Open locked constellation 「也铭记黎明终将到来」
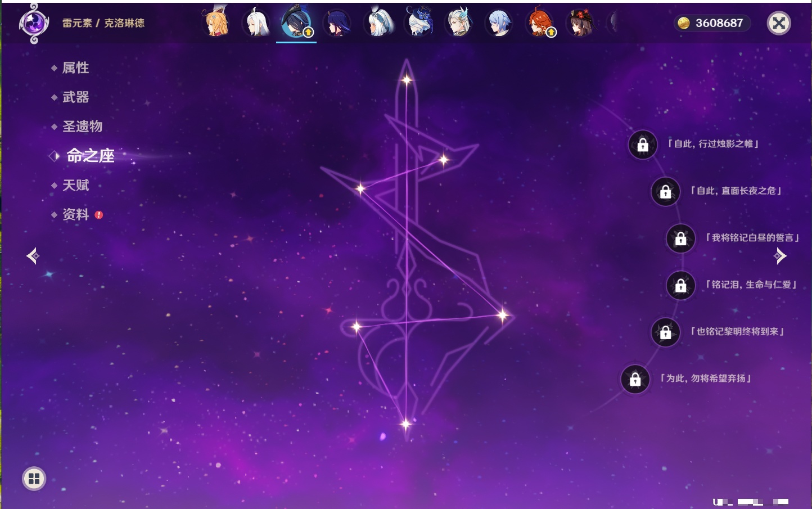Screen dimensions: 812x509 point(665,332)
